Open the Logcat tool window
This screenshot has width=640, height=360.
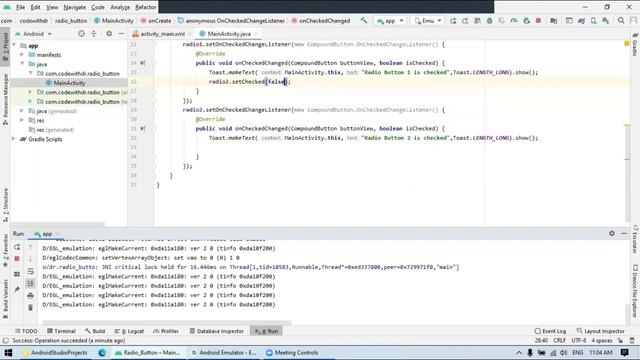[x=129, y=331]
